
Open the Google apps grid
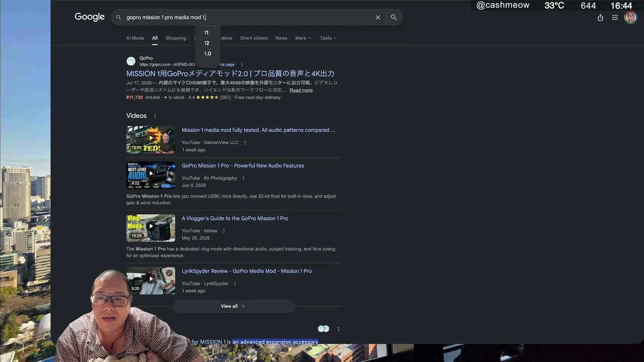click(615, 18)
